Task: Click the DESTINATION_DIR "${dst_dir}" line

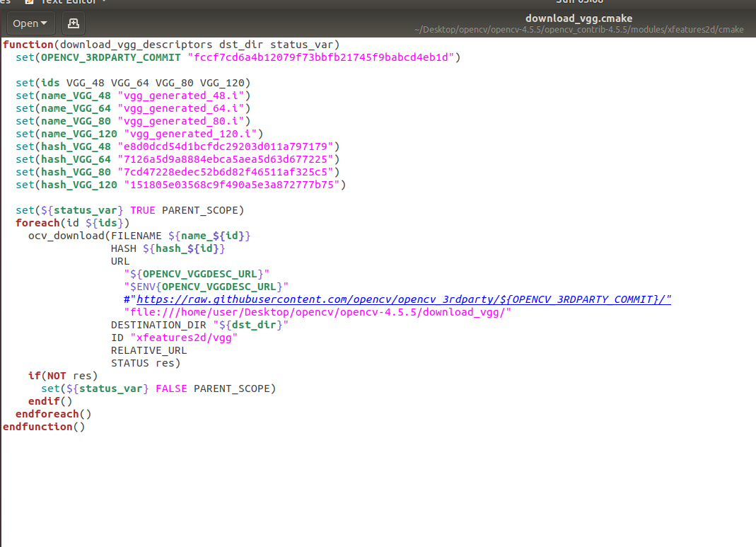Action: (199, 325)
